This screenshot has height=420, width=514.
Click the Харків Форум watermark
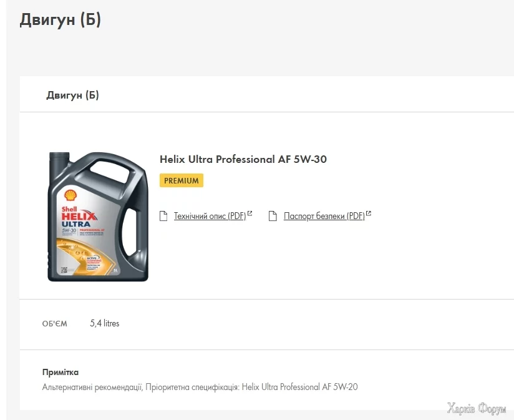point(477,409)
